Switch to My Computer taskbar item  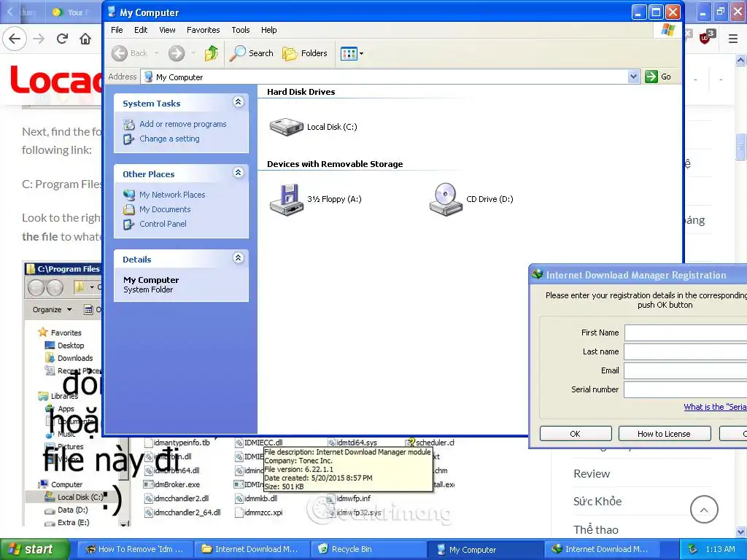[x=485, y=550]
